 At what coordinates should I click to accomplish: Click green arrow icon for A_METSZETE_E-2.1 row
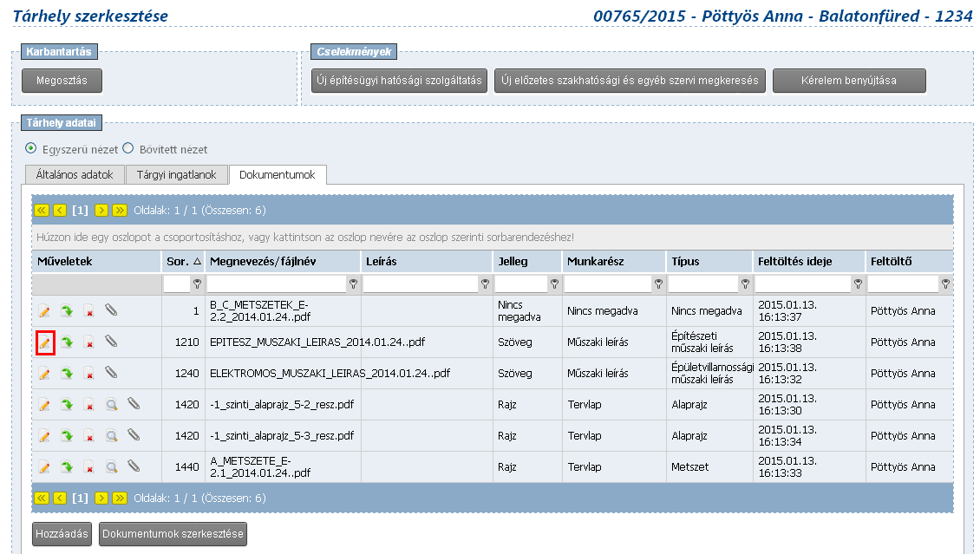[x=67, y=466]
